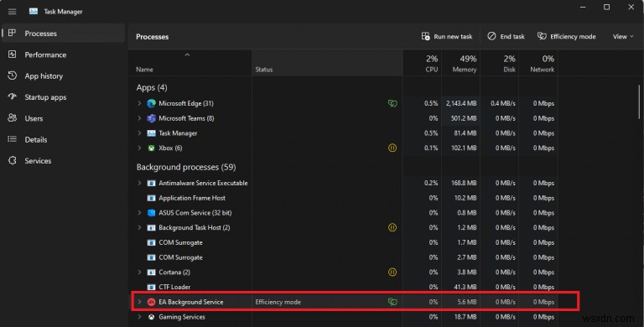Select the first COM Surrogate row (1.7 MB)
This screenshot has width=644, height=327.
pos(343,242)
